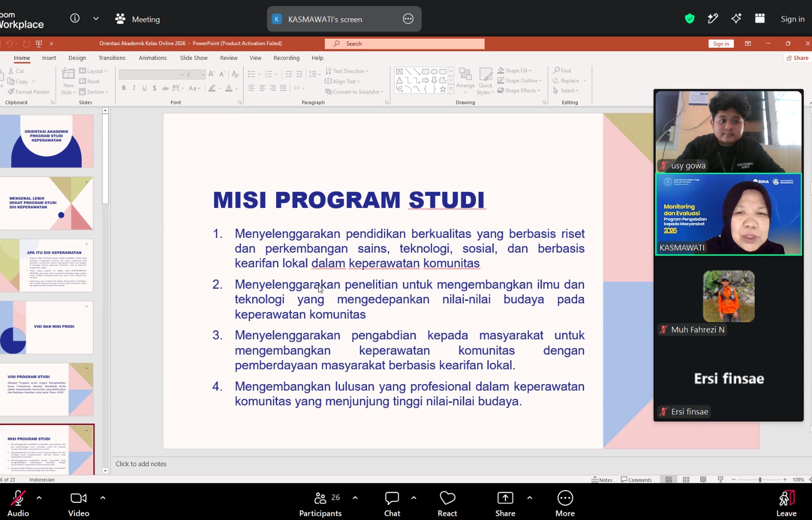
Task: Click the green encryption shield icon
Action: (690, 19)
